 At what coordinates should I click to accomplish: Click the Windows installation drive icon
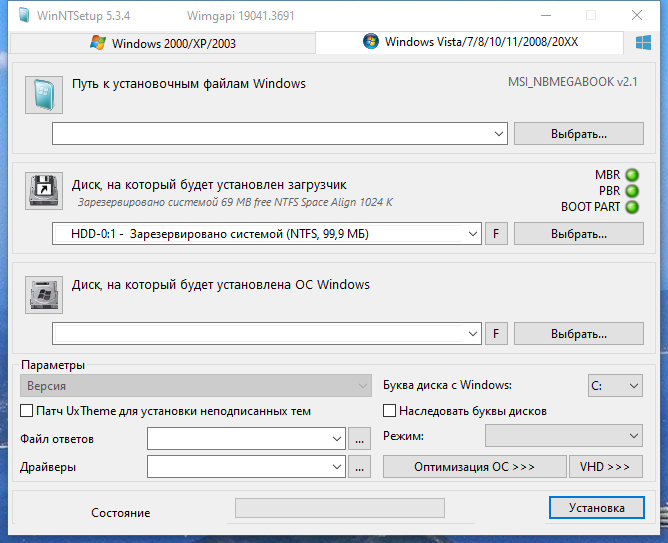tap(44, 295)
